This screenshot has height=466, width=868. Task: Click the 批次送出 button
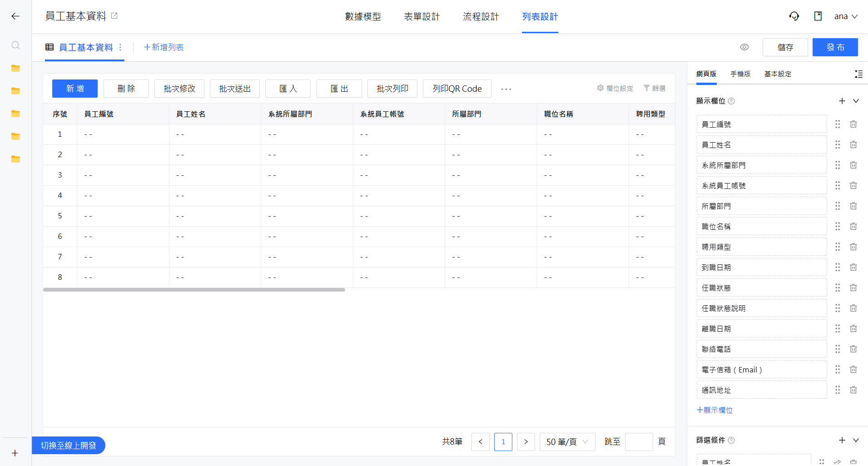[x=235, y=89]
